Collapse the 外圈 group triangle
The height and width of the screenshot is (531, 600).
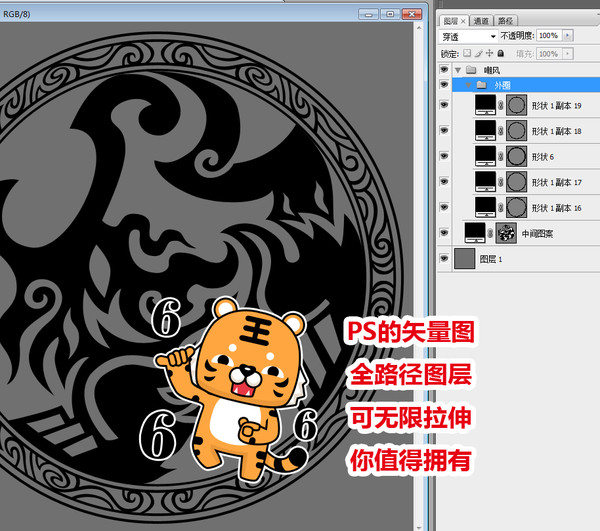click(x=468, y=85)
